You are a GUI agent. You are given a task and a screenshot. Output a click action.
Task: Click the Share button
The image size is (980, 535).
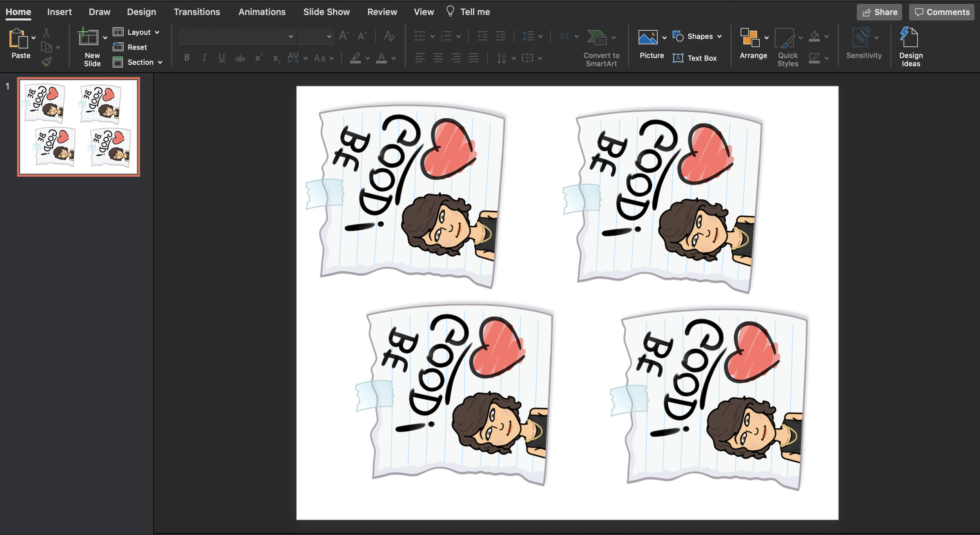pyautogui.click(x=879, y=12)
